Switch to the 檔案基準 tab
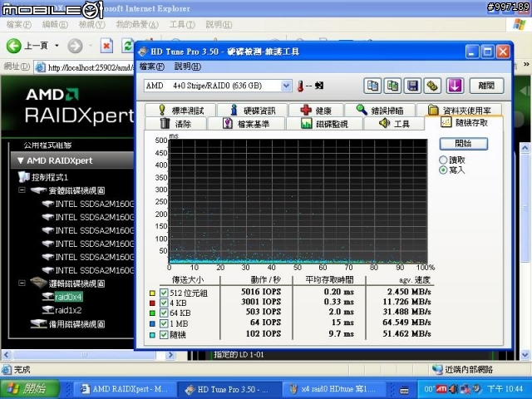The width and height of the screenshot is (532, 399). (x=246, y=124)
